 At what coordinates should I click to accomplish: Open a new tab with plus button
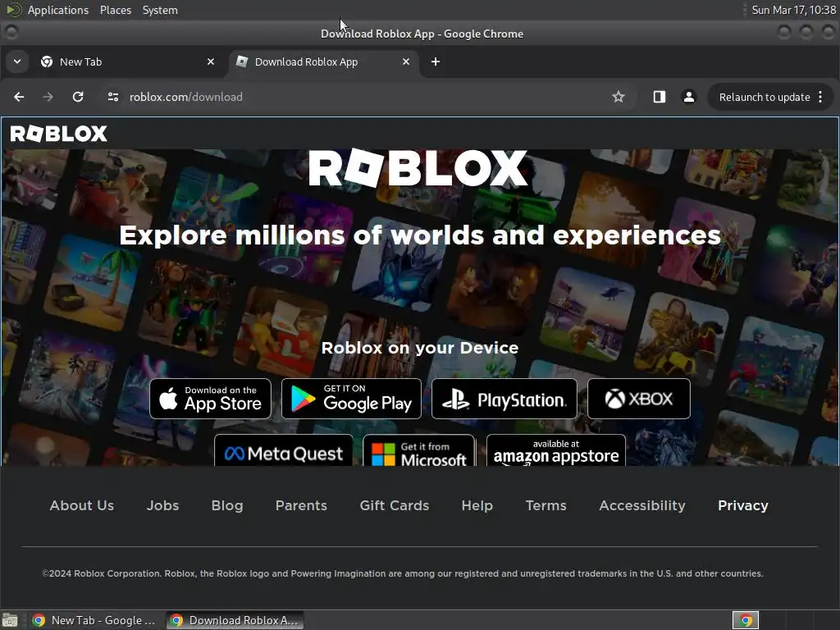coord(436,62)
